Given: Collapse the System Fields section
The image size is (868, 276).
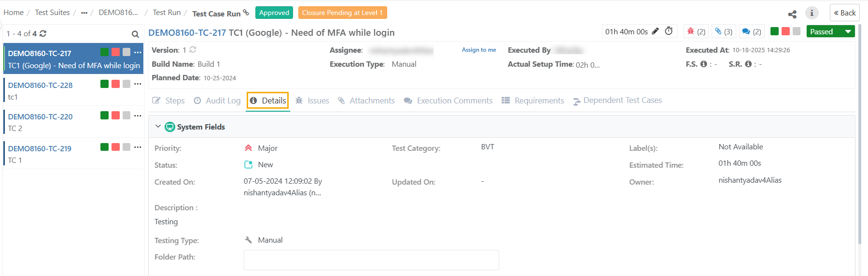Looking at the screenshot, I should [x=158, y=127].
